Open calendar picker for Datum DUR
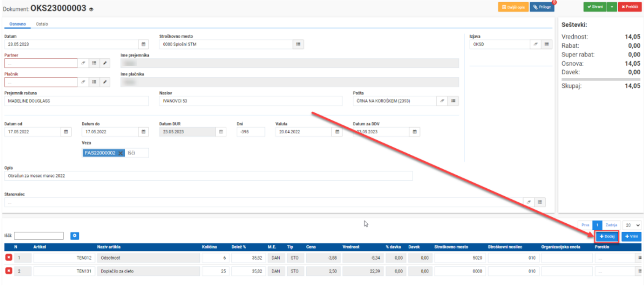This screenshot has width=644, height=287. tap(221, 132)
